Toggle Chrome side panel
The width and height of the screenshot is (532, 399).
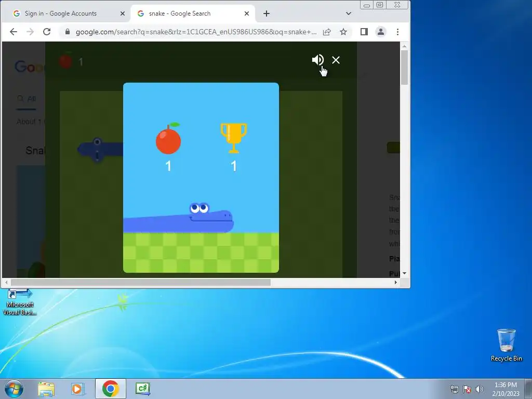point(364,32)
